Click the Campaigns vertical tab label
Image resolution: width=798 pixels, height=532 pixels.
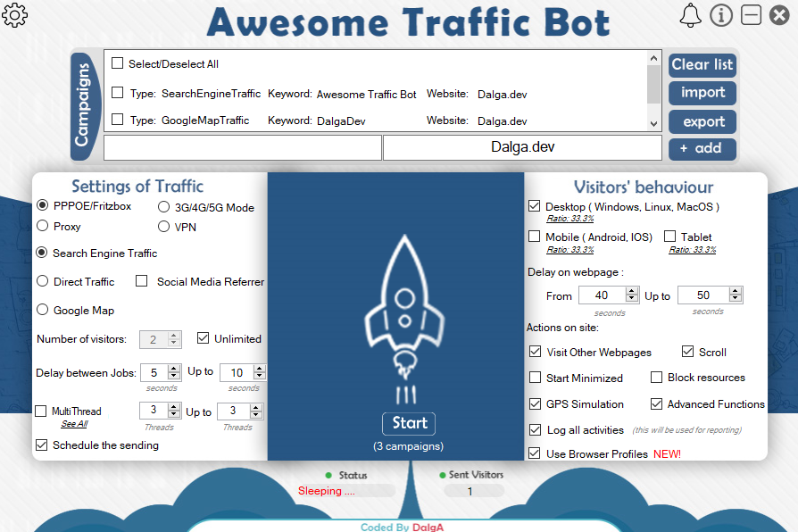click(x=84, y=106)
